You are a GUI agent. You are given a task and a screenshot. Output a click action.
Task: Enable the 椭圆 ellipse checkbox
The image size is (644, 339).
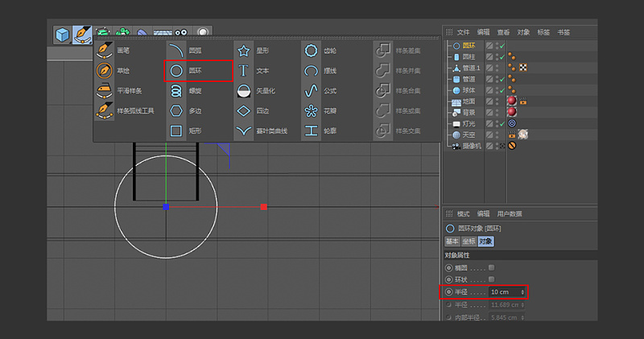tap(492, 267)
